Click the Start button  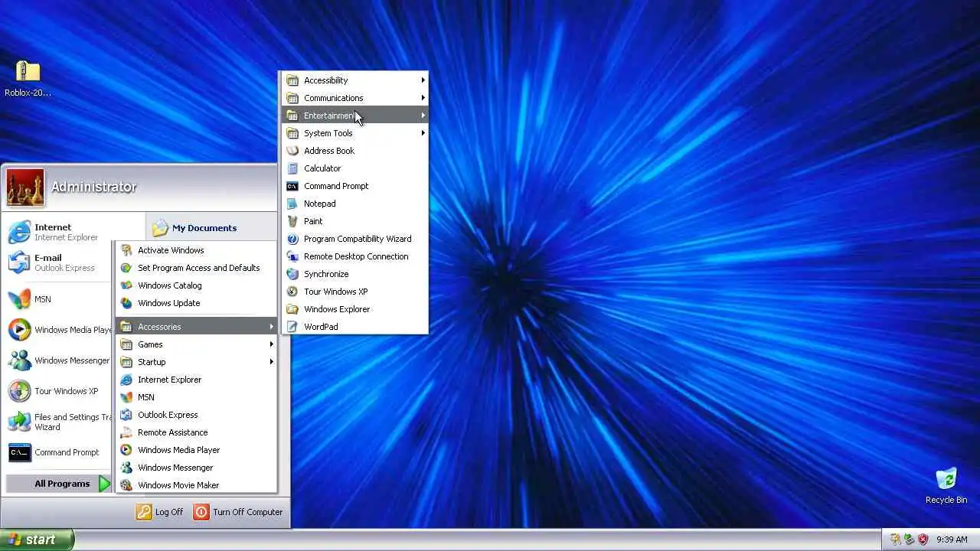coord(37,540)
